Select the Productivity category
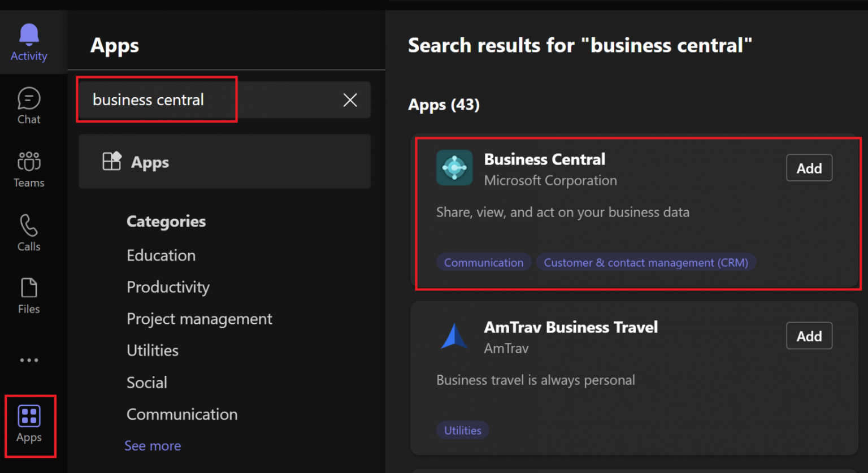 [x=168, y=287]
